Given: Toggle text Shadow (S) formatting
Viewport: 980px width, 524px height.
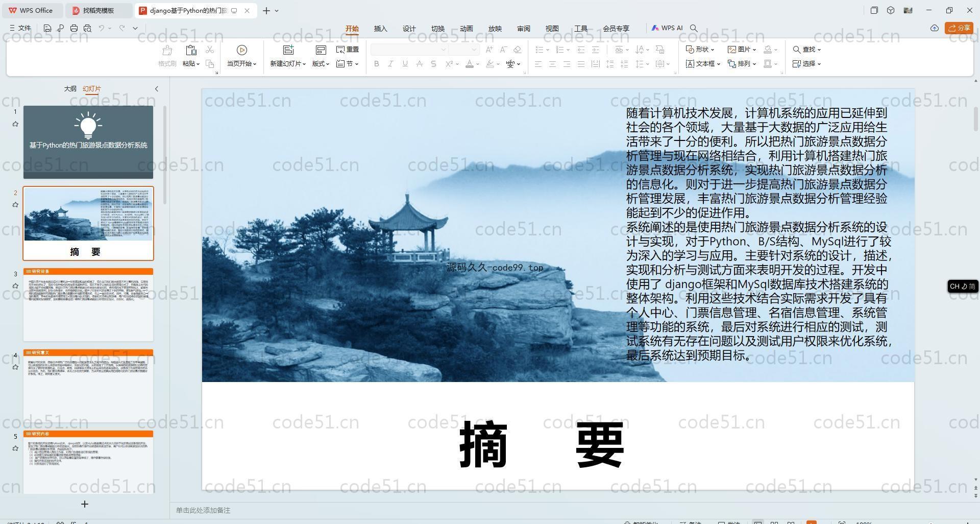Looking at the screenshot, I should 433,64.
